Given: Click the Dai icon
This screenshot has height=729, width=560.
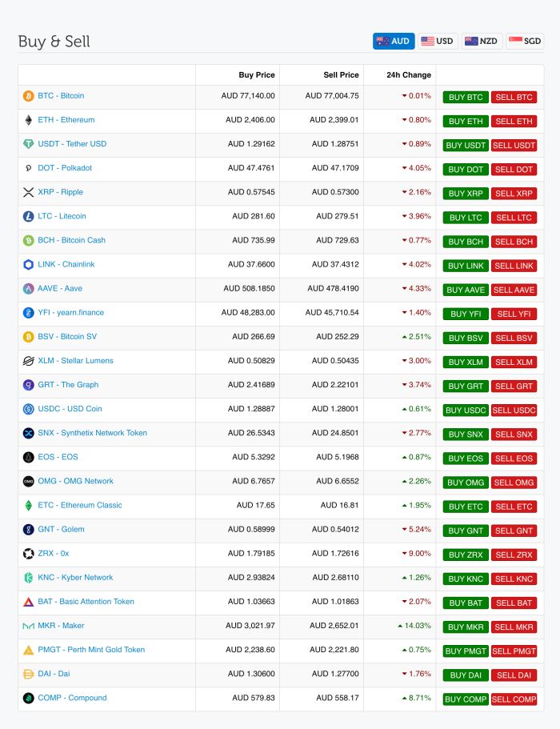Looking at the screenshot, I should click(x=28, y=674).
